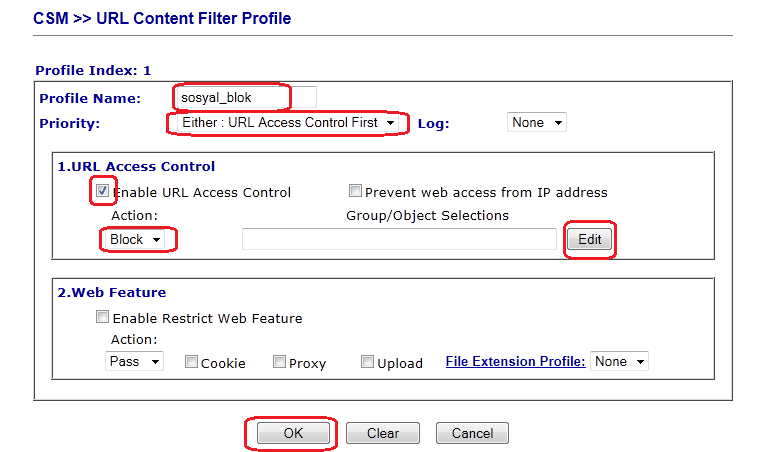Tick the Cookie checkbox
The height and width of the screenshot is (452, 775).
click(191, 362)
